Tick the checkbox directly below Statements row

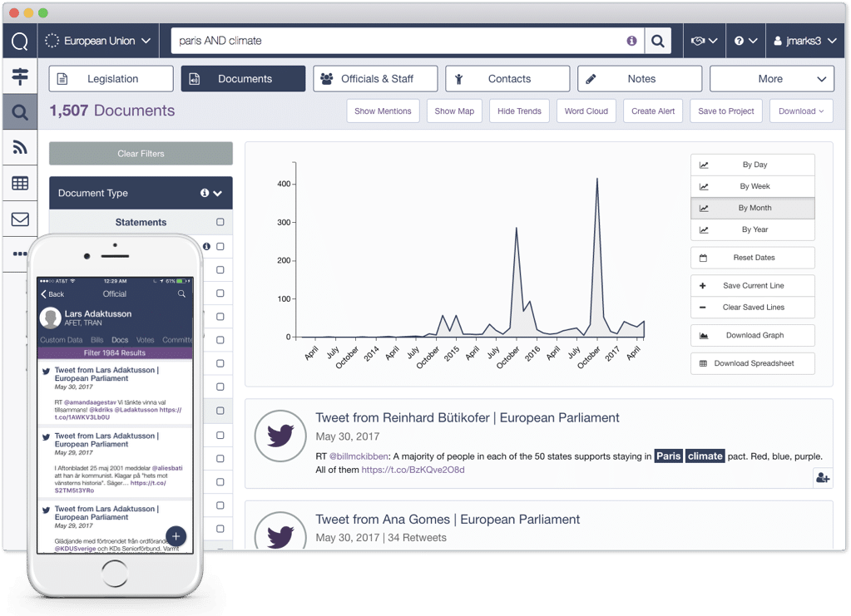pos(220,246)
